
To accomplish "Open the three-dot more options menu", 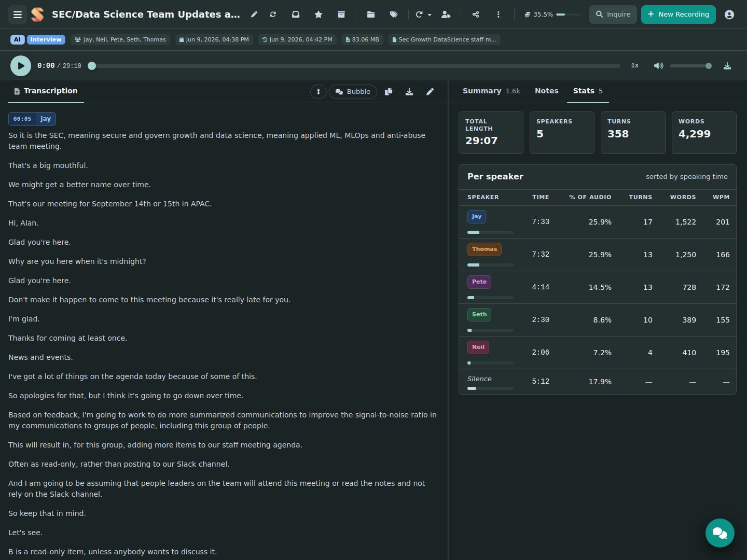I will 499,15.
